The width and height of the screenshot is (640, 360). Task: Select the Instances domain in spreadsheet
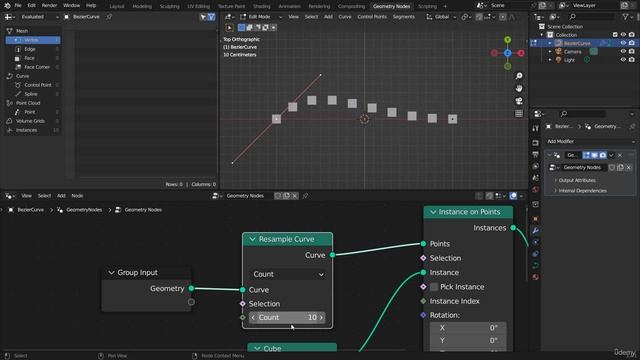coord(33,130)
